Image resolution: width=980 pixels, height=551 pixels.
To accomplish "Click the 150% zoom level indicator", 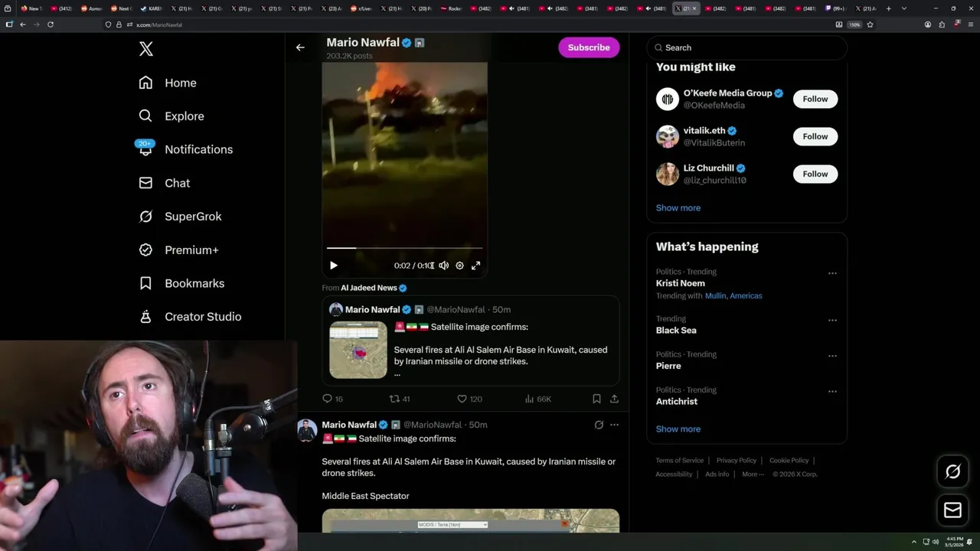I will [x=854, y=24].
